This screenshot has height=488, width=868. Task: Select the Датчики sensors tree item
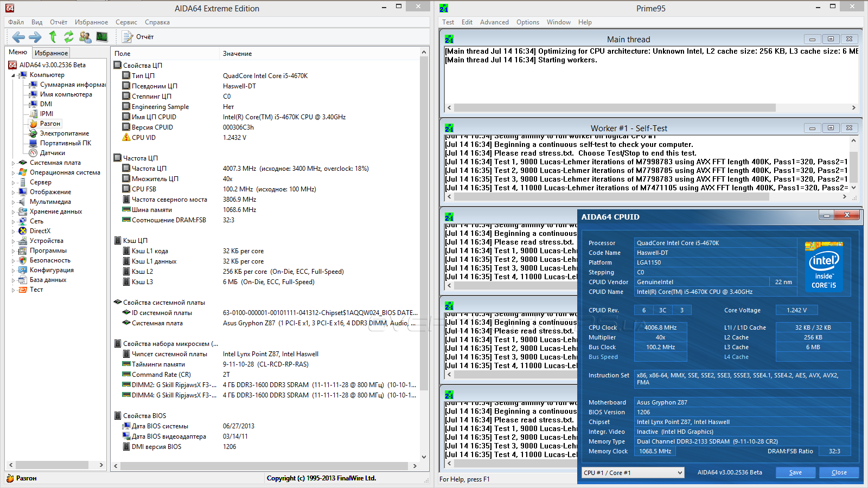[52, 153]
